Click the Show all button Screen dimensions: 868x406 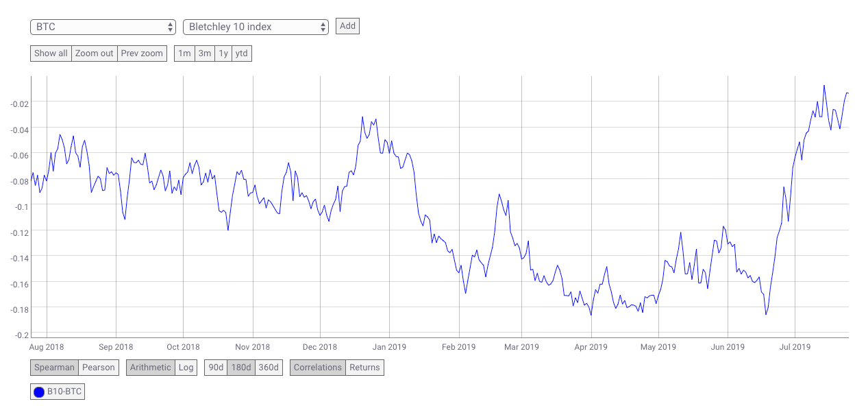click(51, 53)
